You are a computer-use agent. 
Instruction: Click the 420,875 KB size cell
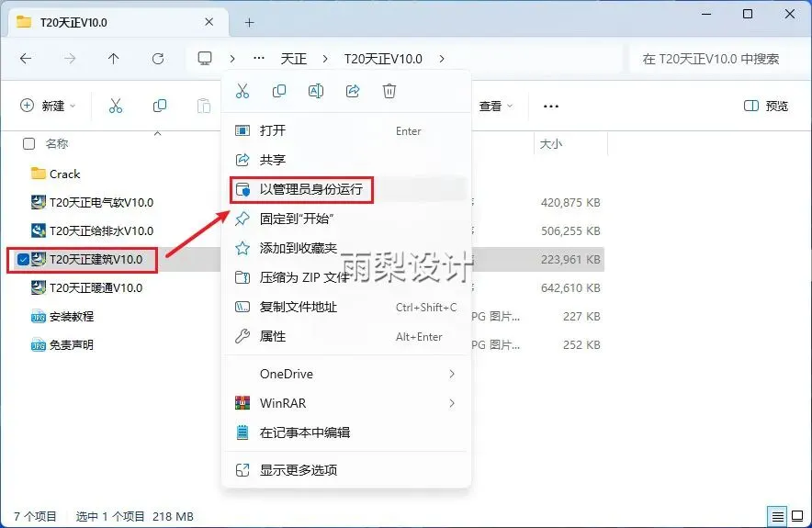point(570,202)
